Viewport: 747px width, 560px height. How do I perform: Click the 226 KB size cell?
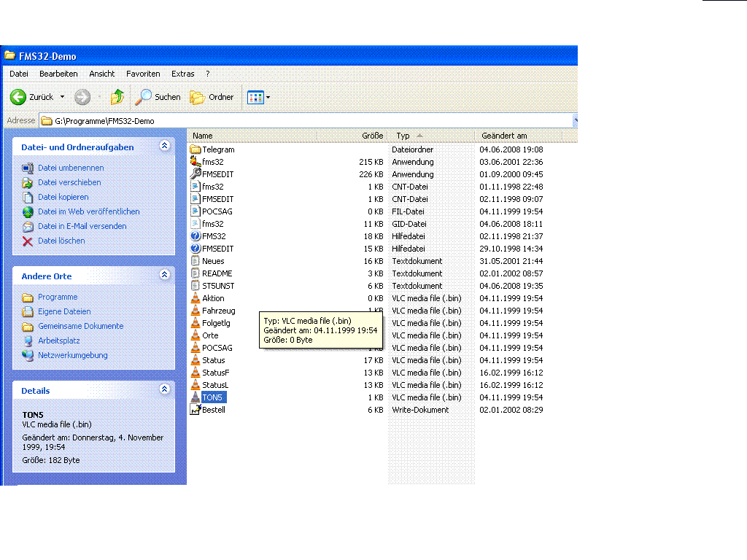pos(371,175)
